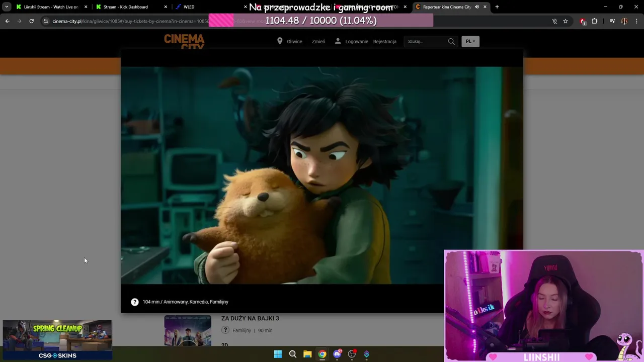Switch to the Stream - Kick Dashboard tab
The width and height of the screenshot is (644, 362).
pyautogui.click(x=131, y=7)
